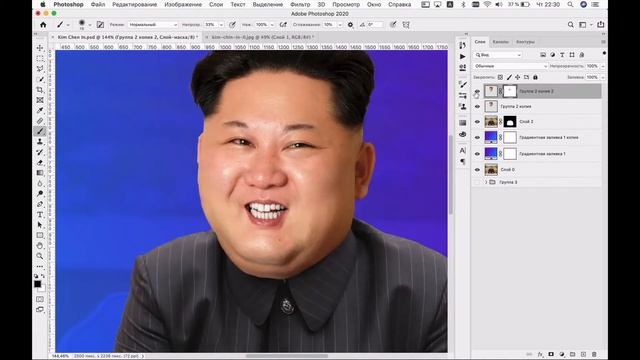Select the Move tool
The height and width of the screenshot is (360, 640).
coord(40,48)
